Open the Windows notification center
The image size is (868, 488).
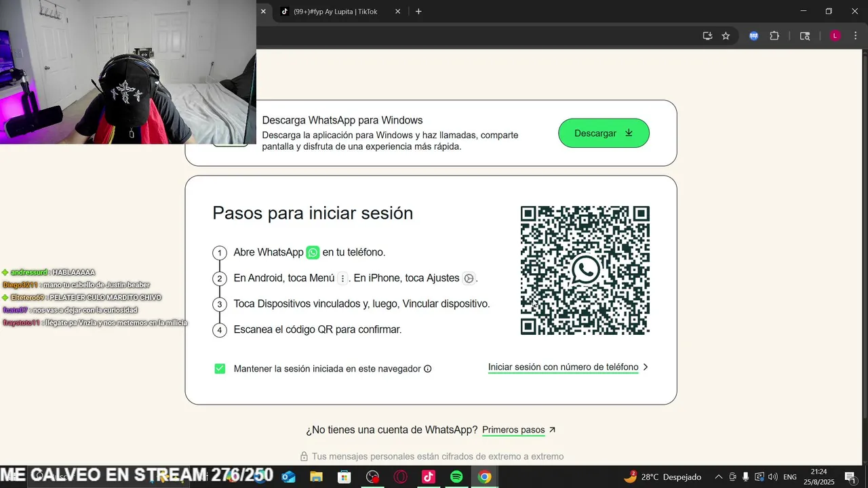tap(850, 477)
